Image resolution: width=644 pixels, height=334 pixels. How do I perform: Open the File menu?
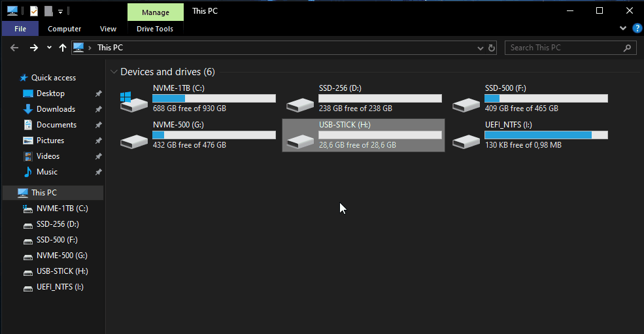20,29
